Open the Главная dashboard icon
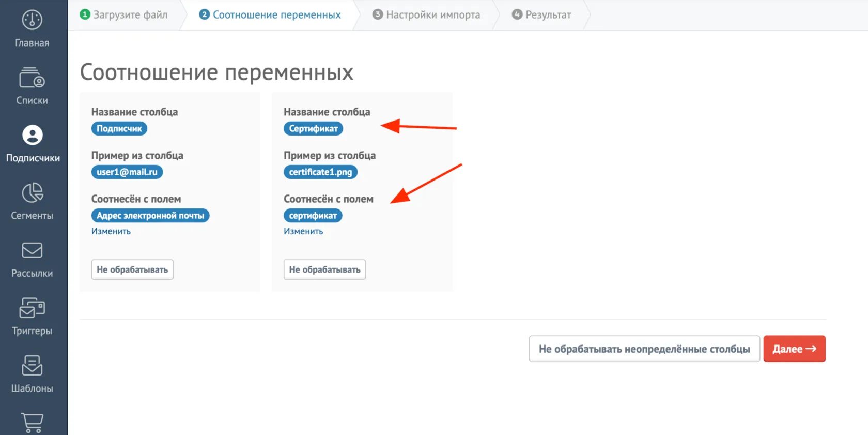 [x=32, y=20]
